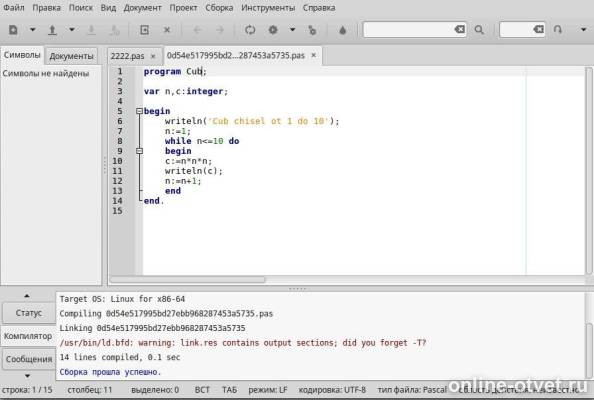
Task: Switch to the 2222.pas file tab
Action: [x=128, y=56]
